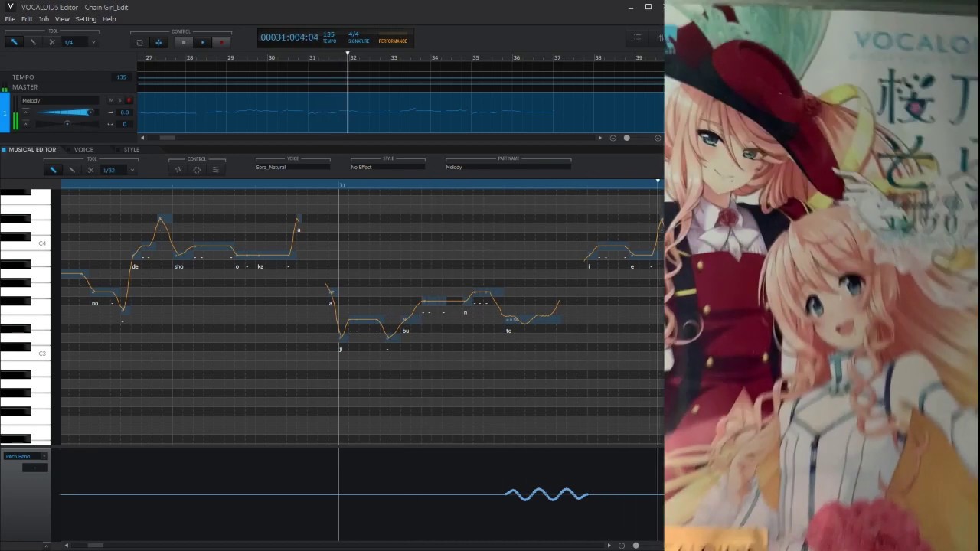
Task: Toggle the auto-scroll button in the top Control group
Action: (158, 42)
